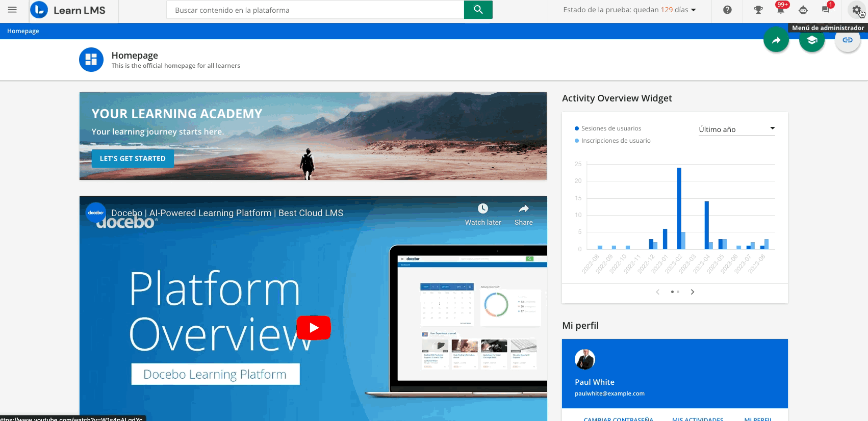Open the help question mark icon
Image resolution: width=868 pixels, height=421 pixels.
coord(727,10)
